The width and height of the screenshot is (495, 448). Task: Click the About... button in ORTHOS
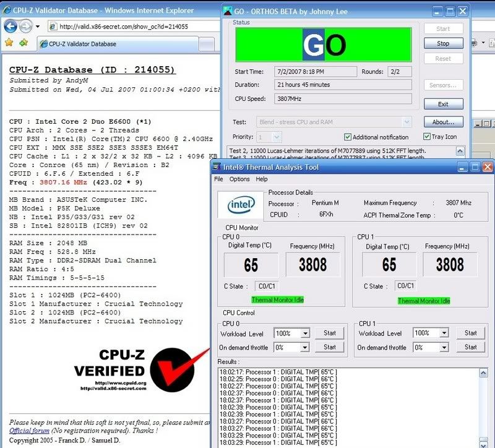pos(443,122)
